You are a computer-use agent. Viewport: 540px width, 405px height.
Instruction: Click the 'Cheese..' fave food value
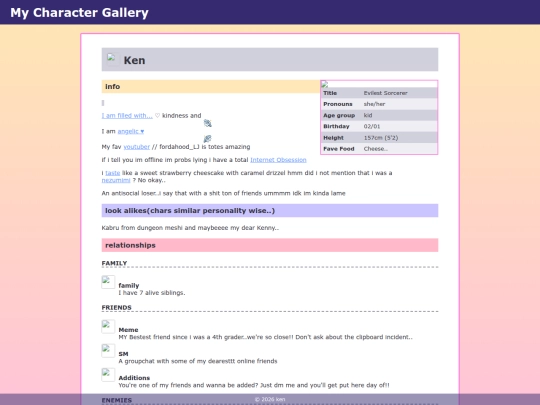tap(376, 149)
